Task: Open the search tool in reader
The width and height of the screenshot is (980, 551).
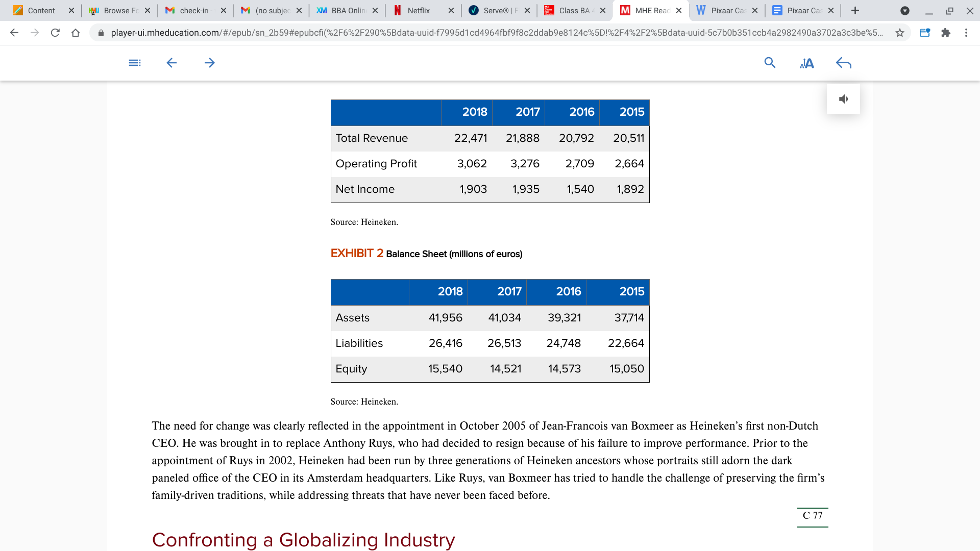Action: click(x=770, y=63)
